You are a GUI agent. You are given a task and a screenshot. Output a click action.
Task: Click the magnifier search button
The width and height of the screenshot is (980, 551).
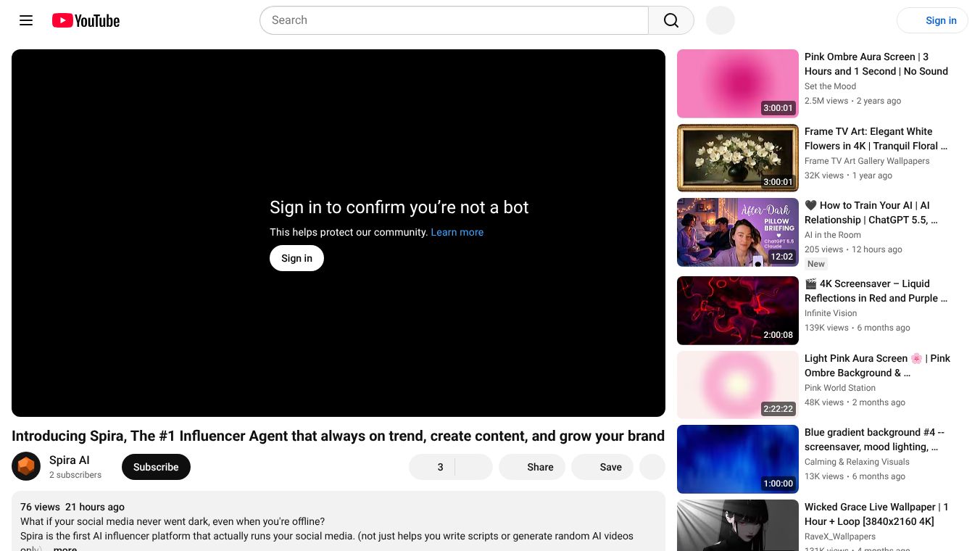(671, 20)
